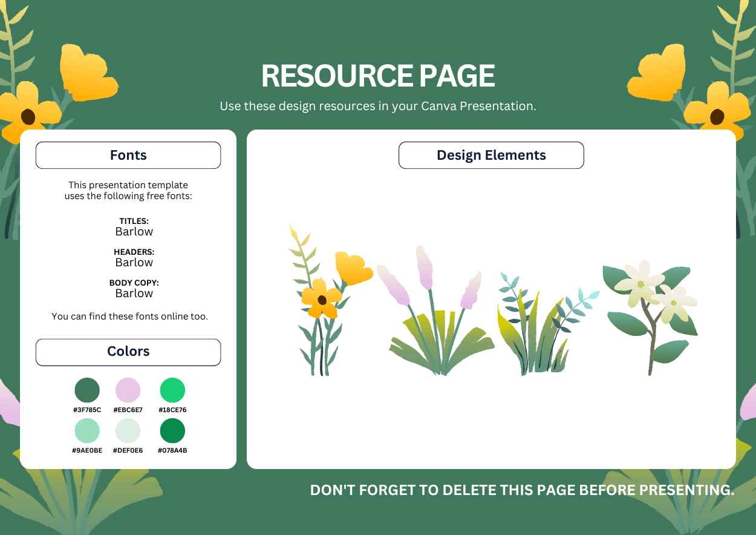Select the #9AE0BE hex code label
The width and height of the screenshot is (756, 535).
point(87,450)
